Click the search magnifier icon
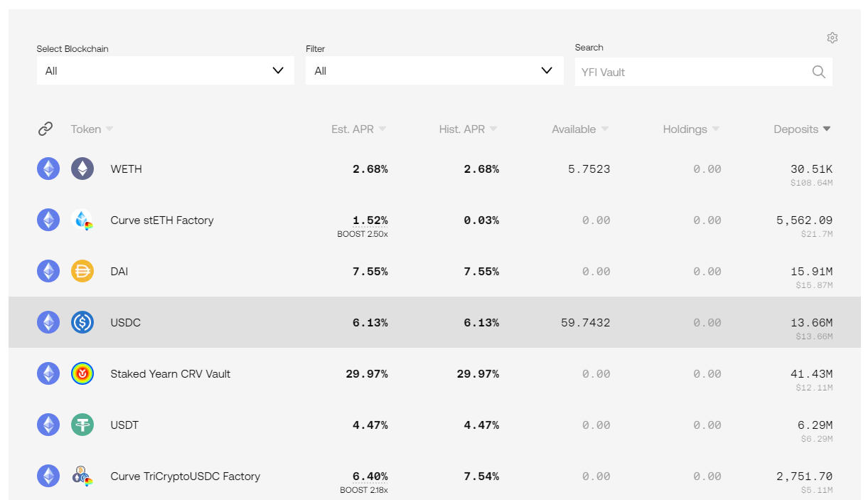The image size is (868, 500). pyautogui.click(x=819, y=72)
